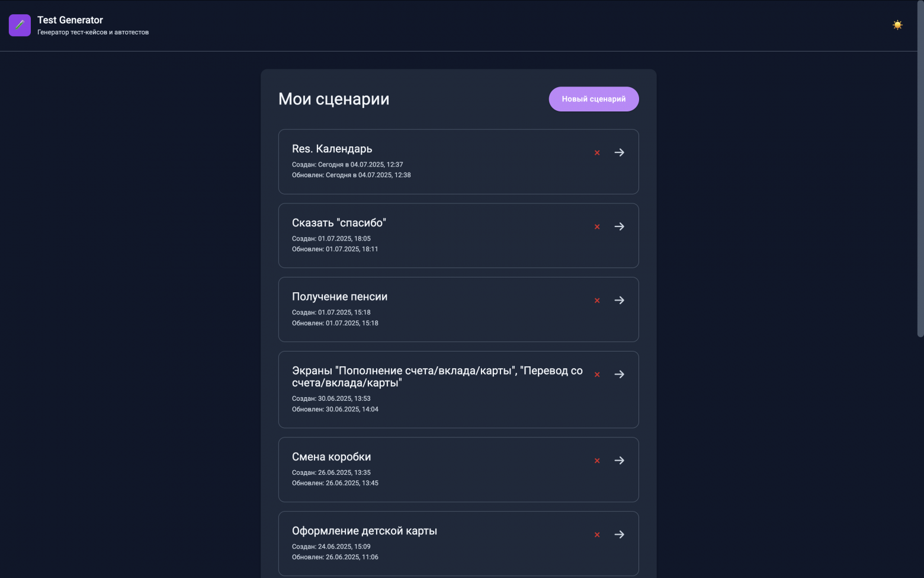The width and height of the screenshot is (924, 578).
Task: Toggle light theme with sun icon
Action: pos(897,25)
